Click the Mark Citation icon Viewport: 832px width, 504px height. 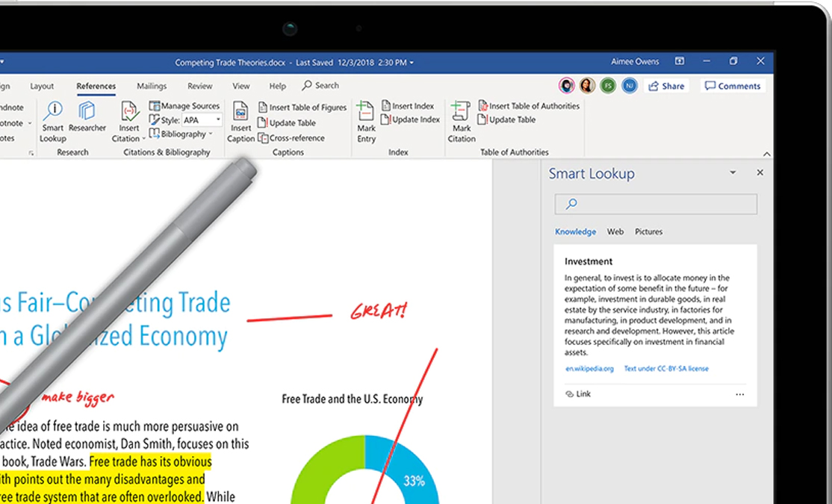[x=461, y=112]
